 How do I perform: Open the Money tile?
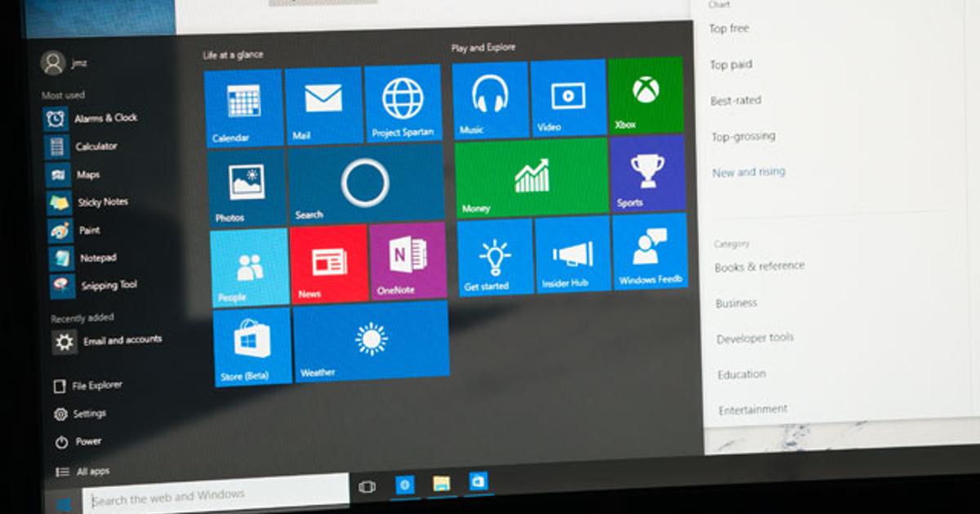[532, 178]
